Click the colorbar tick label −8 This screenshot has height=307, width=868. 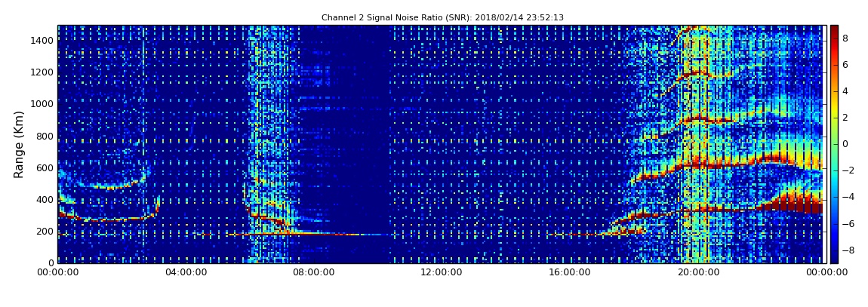847,250
